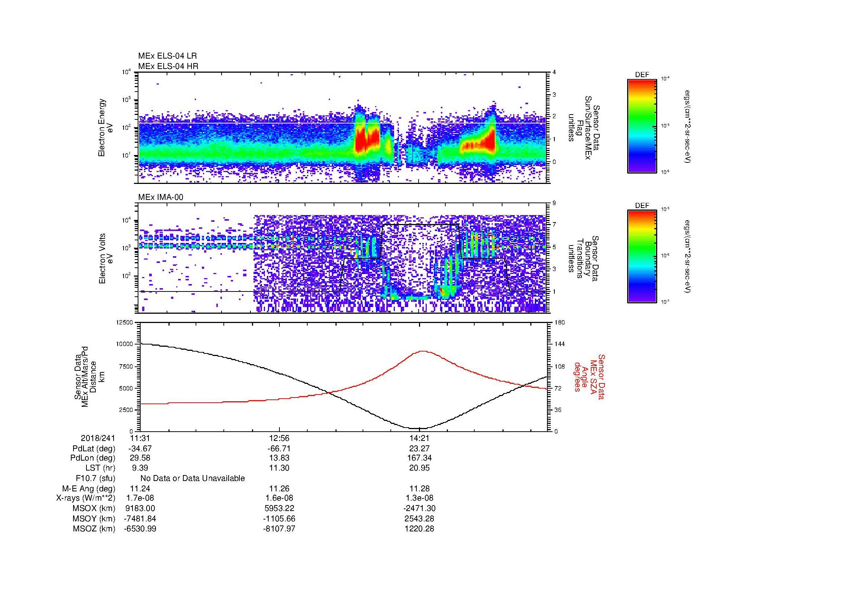Click the MSOY value '-1105.66'
Screen dimensions: 868x613
pos(279,518)
